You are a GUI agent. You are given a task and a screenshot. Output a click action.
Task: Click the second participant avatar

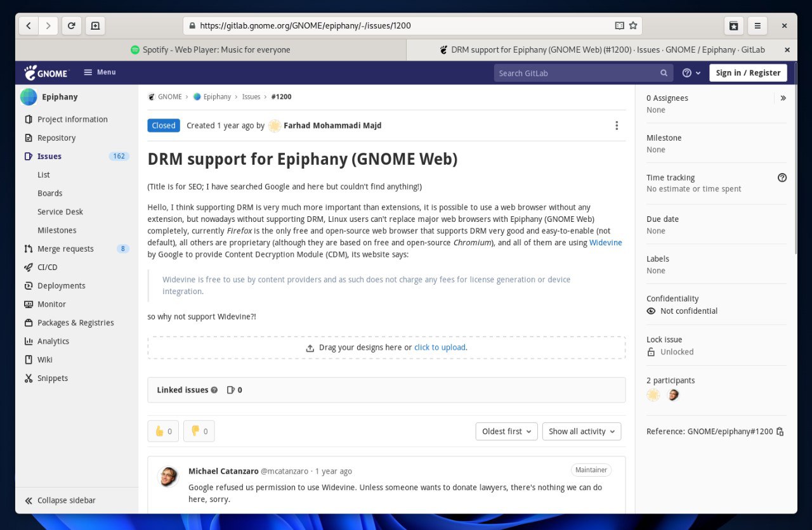coord(673,395)
